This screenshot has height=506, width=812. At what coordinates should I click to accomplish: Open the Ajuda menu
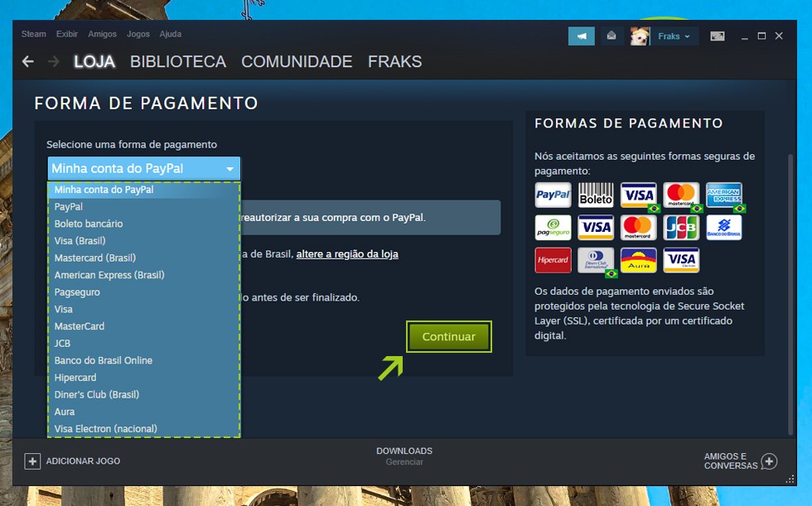tap(171, 34)
